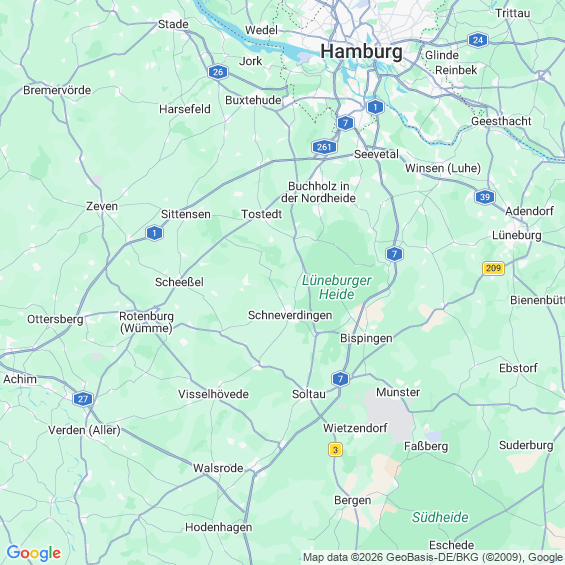
Task: Select the Bremervörde town label
Action: coord(57,90)
